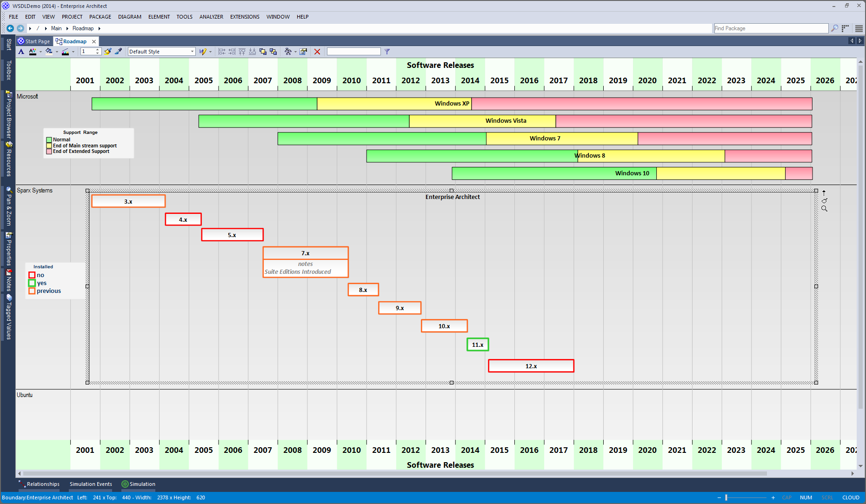
Task: Click the zoom slider handle in the status bar
Action: click(x=726, y=497)
